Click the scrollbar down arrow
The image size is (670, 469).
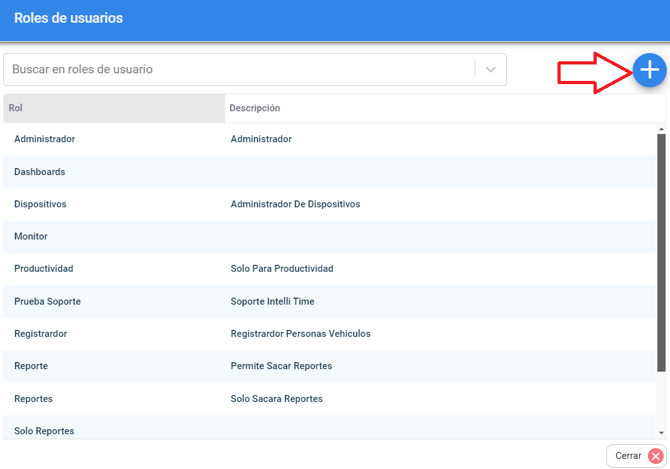pyautogui.click(x=661, y=432)
